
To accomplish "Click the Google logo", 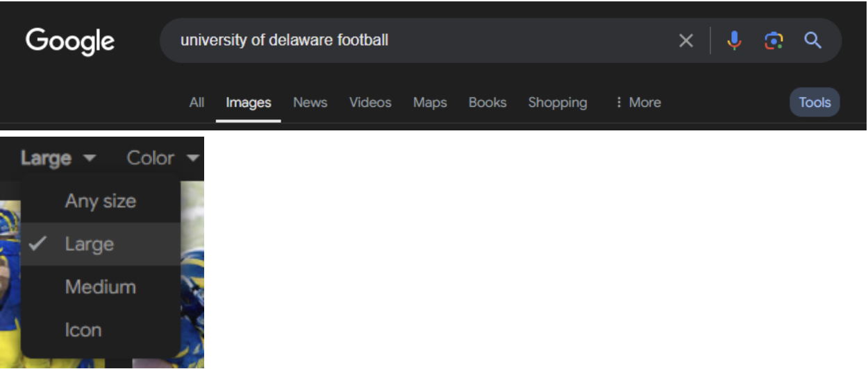I will coord(70,41).
